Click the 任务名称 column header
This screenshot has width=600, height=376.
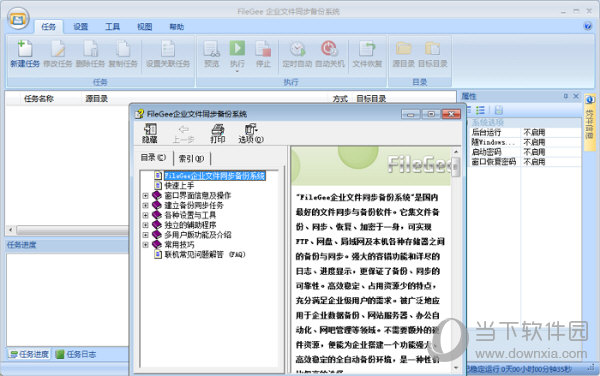point(39,99)
